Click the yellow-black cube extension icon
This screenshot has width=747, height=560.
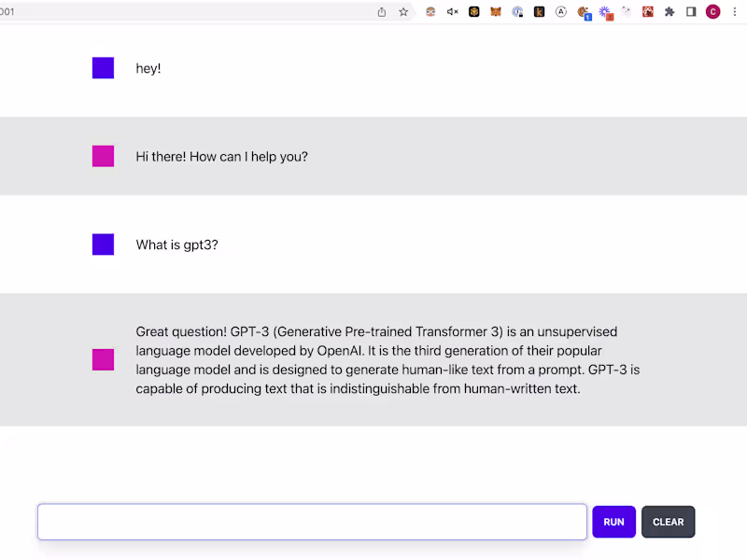474,12
